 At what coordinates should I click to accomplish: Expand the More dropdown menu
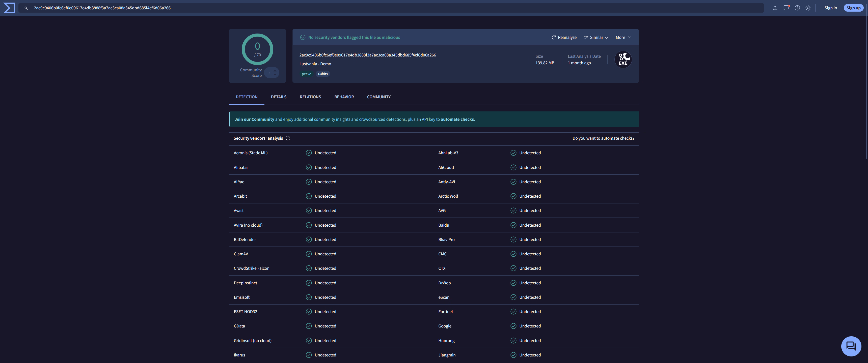coord(623,37)
